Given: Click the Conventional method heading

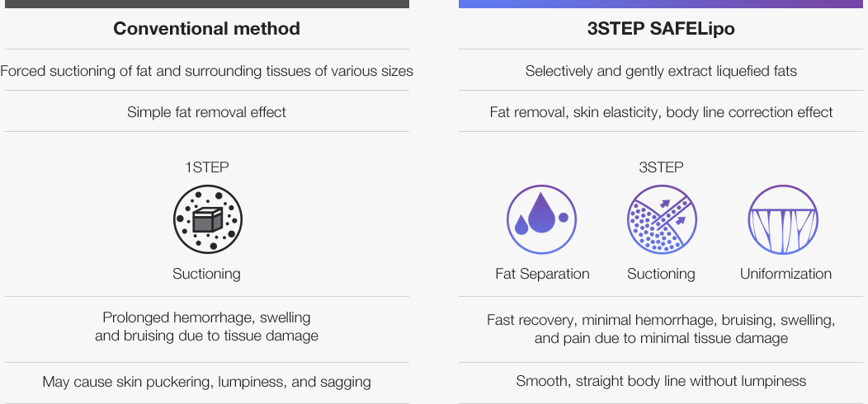Looking at the screenshot, I should tap(206, 28).
